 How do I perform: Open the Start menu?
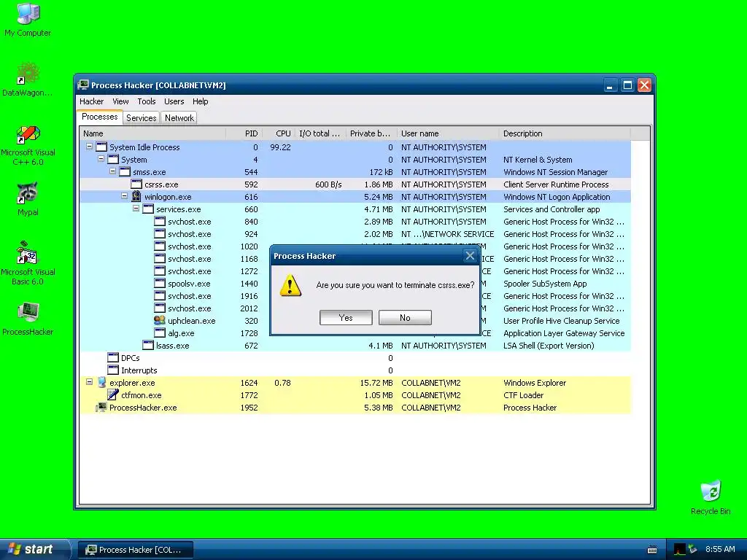pos(34,550)
